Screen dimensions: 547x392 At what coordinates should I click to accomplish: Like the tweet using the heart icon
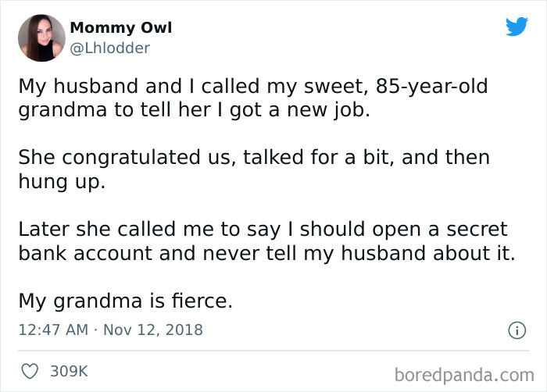coord(28,371)
